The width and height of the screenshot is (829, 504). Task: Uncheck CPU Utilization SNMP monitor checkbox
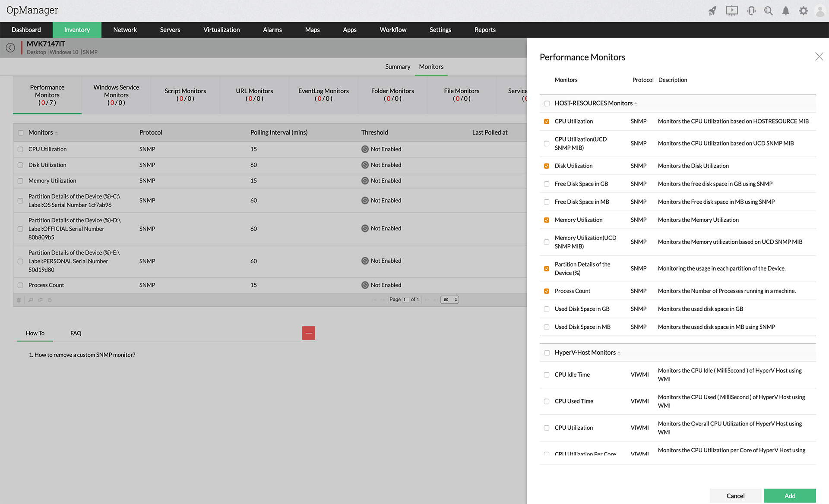point(547,122)
